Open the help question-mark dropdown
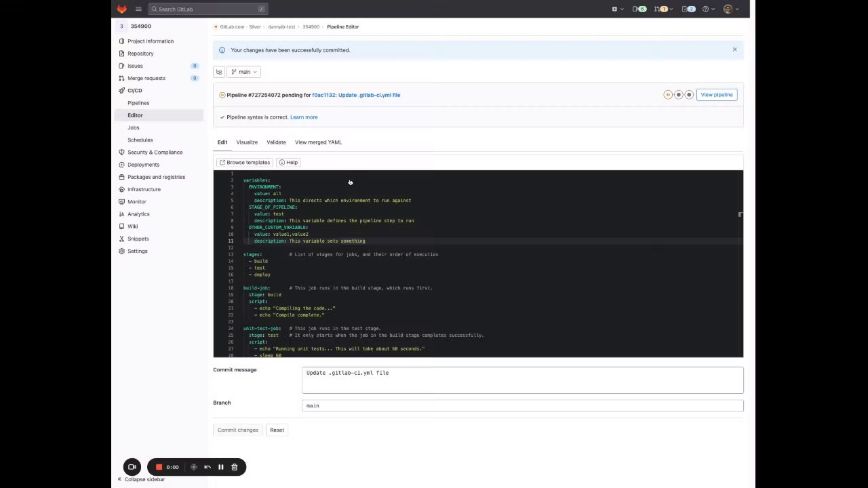The height and width of the screenshot is (488, 868). pyautogui.click(x=708, y=9)
